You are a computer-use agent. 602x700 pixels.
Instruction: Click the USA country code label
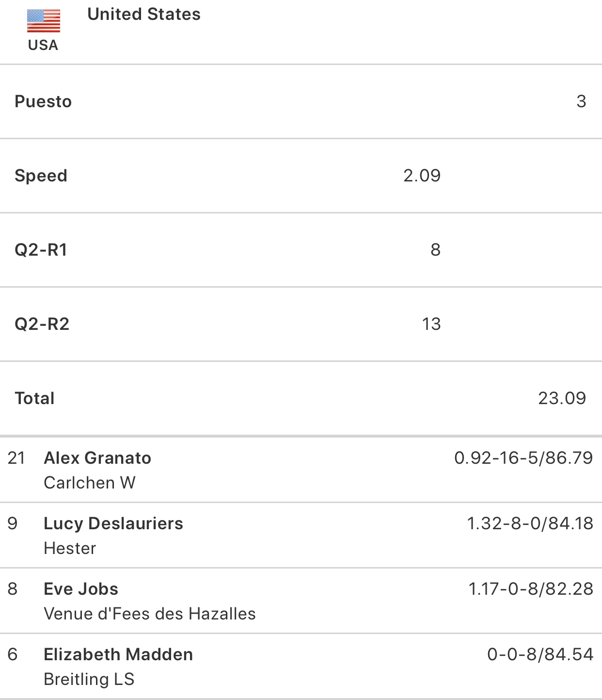click(x=43, y=45)
